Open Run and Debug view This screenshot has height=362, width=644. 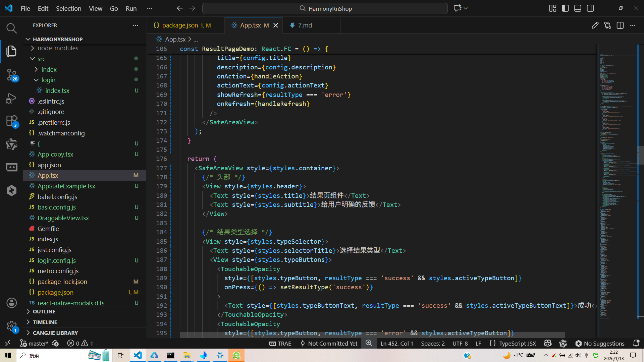coord(11,99)
